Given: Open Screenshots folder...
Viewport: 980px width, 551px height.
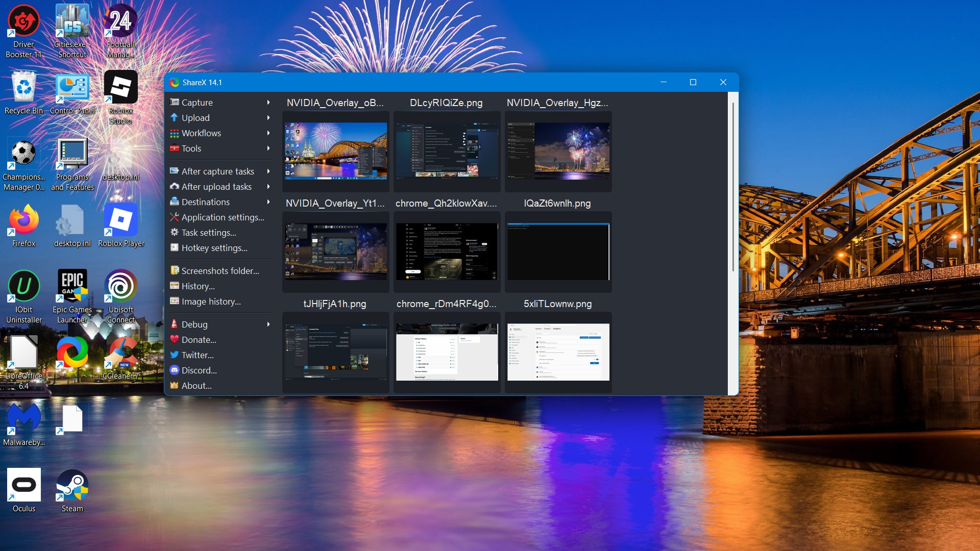Looking at the screenshot, I should tap(220, 271).
